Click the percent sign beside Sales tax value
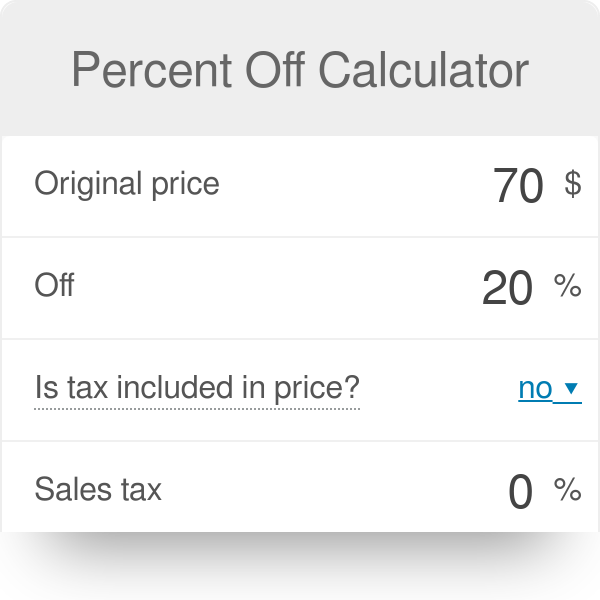 tap(568, 489)
